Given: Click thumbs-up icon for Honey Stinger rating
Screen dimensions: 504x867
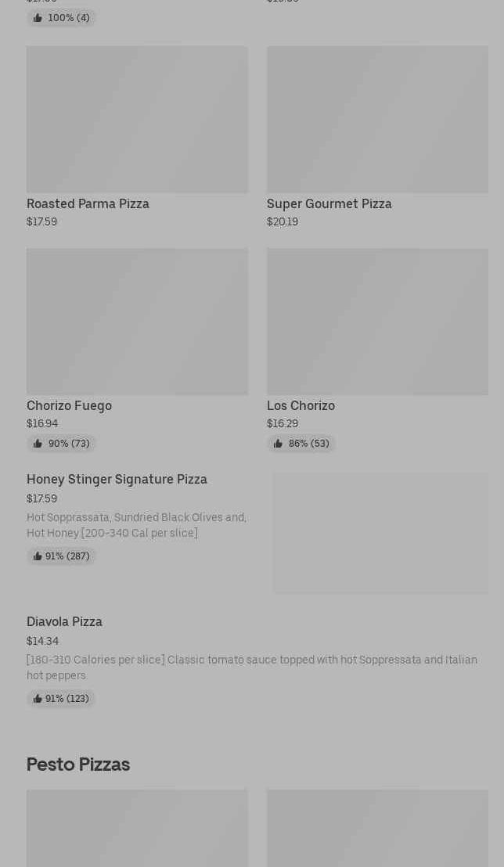Looking at the screenshot, I should pos(38,556).
